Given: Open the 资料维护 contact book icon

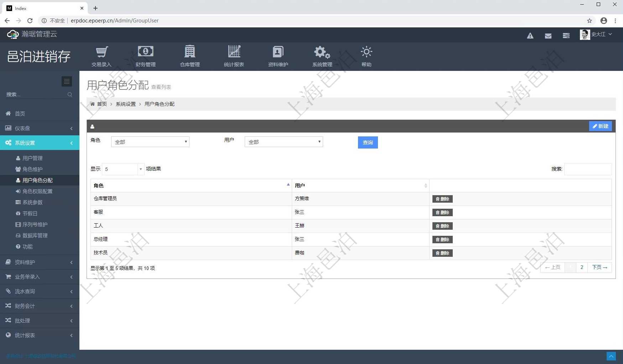Looking at the screenshot, I should pyautogui.click(x=278, y=52).
